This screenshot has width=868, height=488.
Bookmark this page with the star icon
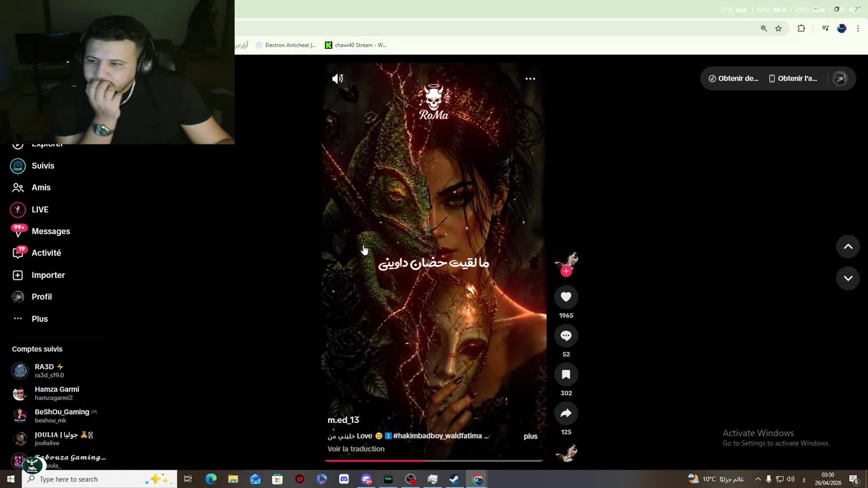pyautogui.click(x=778, y=28)
